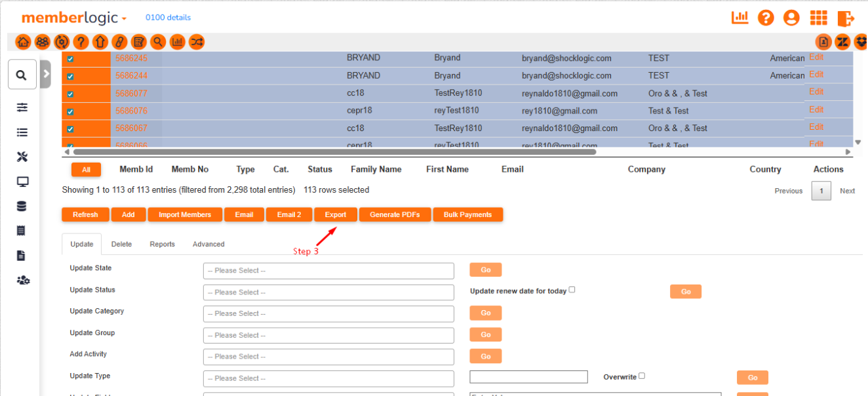Image resolution: width=868 pixels, height=396 pixels.
Task: Expand the Update Category dropdown
Action: 328,313
